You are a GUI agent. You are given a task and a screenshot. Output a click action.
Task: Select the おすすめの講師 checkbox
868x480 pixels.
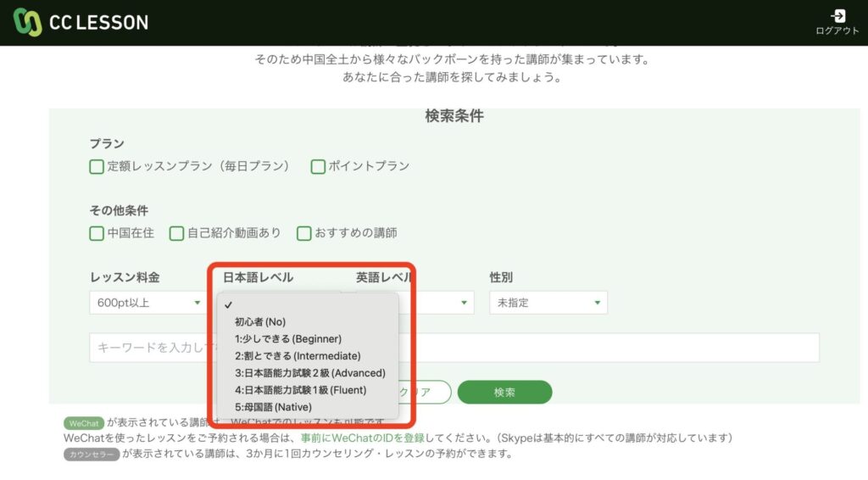tap(303, 232)
